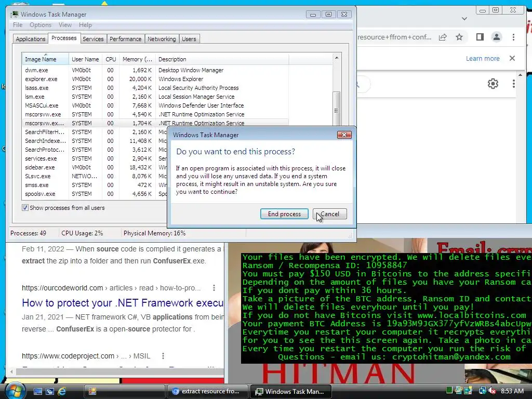This screenshot has height=399, width=532.
Task: Open Options menu in Task Manager
Action: tap(41, 25)
